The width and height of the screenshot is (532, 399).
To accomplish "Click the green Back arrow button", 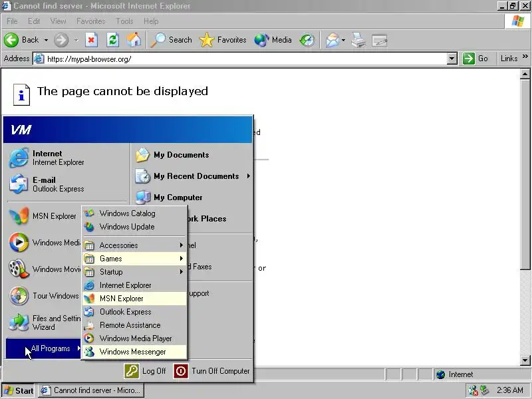I will (x=11, y=40).
